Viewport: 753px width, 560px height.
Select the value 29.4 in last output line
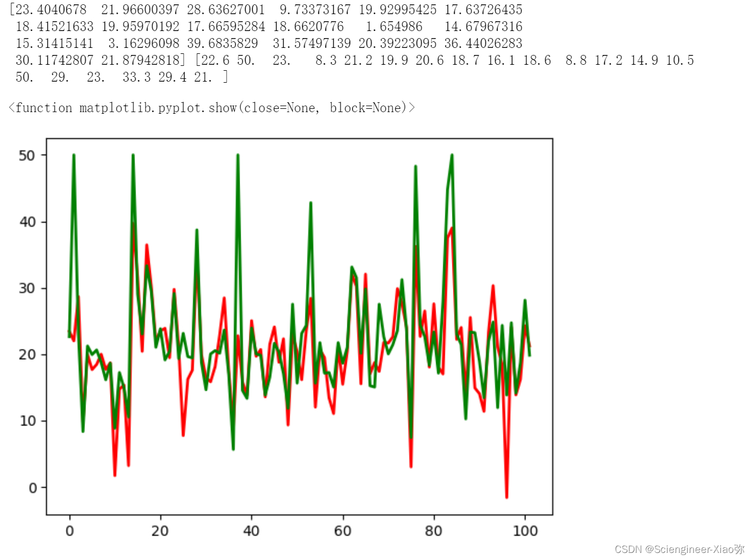coord(173,77)
